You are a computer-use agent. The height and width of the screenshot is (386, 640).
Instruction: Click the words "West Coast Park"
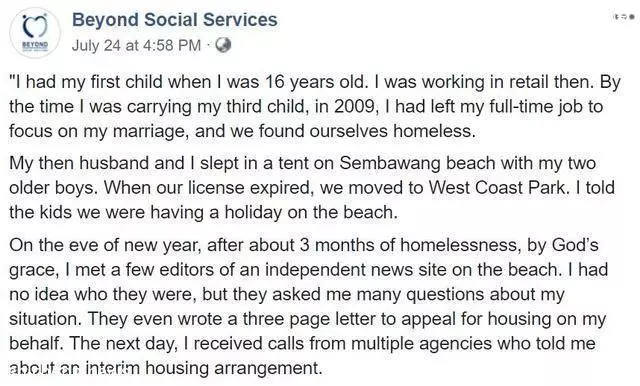(x=498, y=188)
